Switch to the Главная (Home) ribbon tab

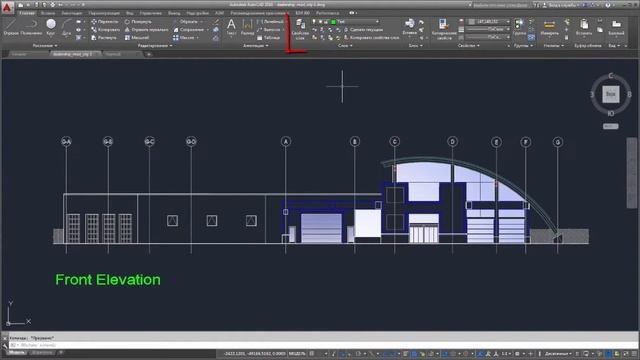click(27, 13)
